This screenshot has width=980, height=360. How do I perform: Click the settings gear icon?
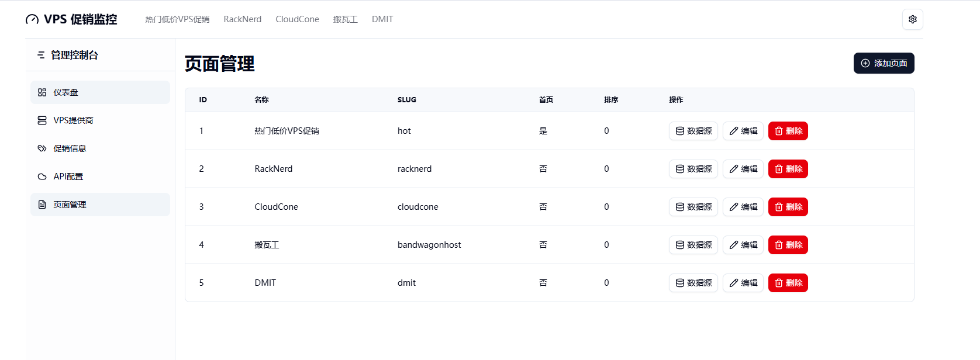pyautogui.click(x=912, y=19)
